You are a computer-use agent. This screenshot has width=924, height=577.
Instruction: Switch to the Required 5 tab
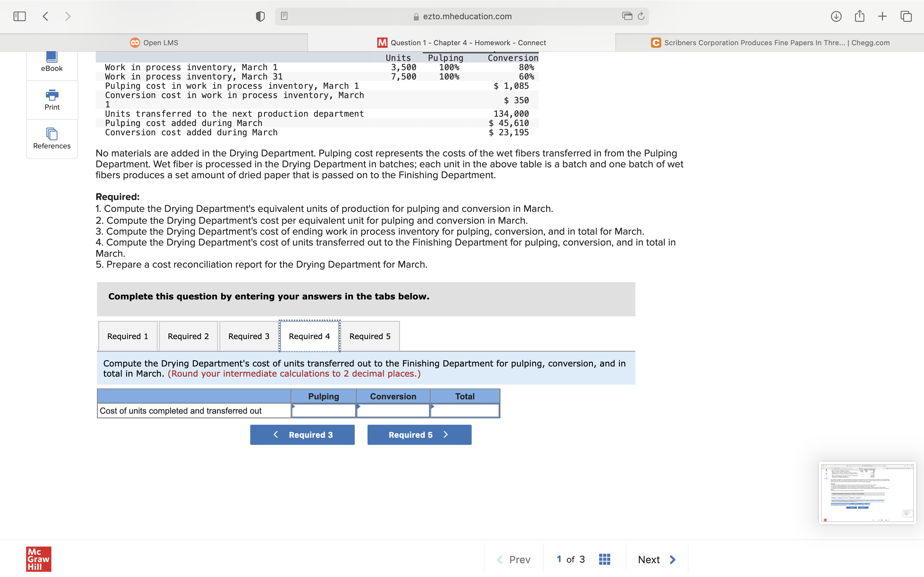click(x=370, y=336)
